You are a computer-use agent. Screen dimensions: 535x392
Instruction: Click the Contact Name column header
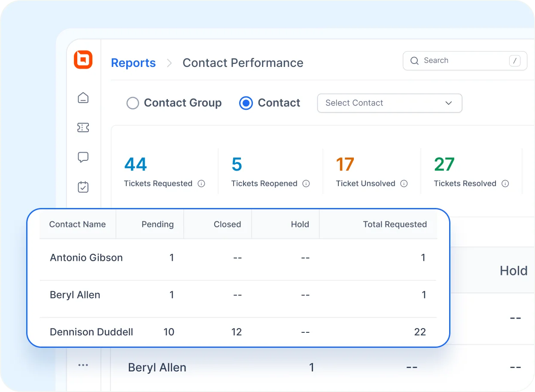point(77,224)
